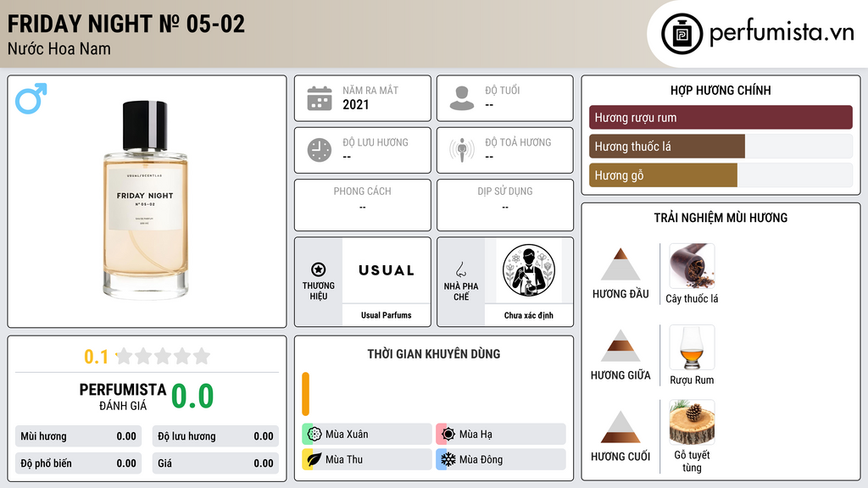This screenshot has height=488, width=868.
Task: Open the Rượu Rum note image
Action: coord(692,347)
